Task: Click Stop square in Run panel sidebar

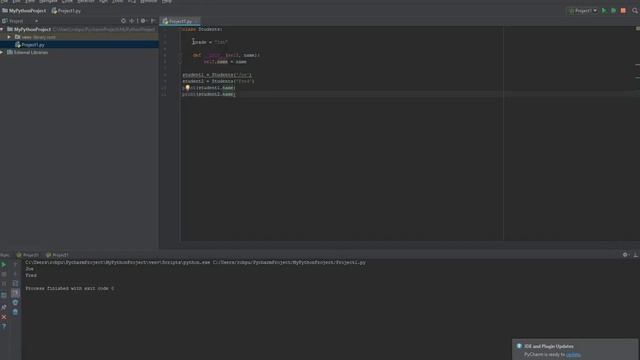Action: pyautogui.click(x=4, y=274)
